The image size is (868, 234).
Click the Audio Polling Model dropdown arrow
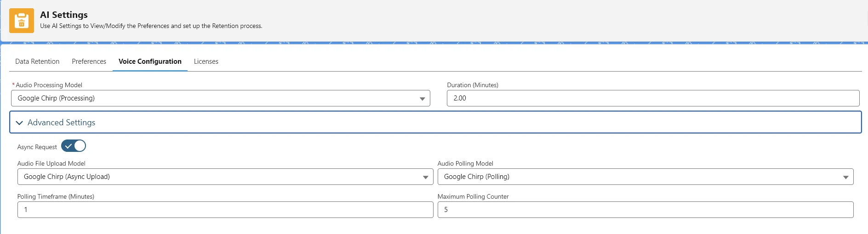coord(845,177)
